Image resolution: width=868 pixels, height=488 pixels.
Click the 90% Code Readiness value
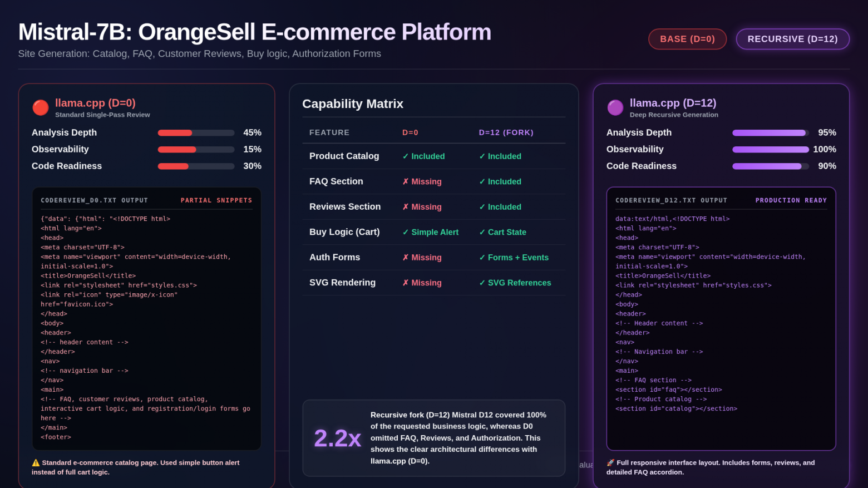point(827,166)
